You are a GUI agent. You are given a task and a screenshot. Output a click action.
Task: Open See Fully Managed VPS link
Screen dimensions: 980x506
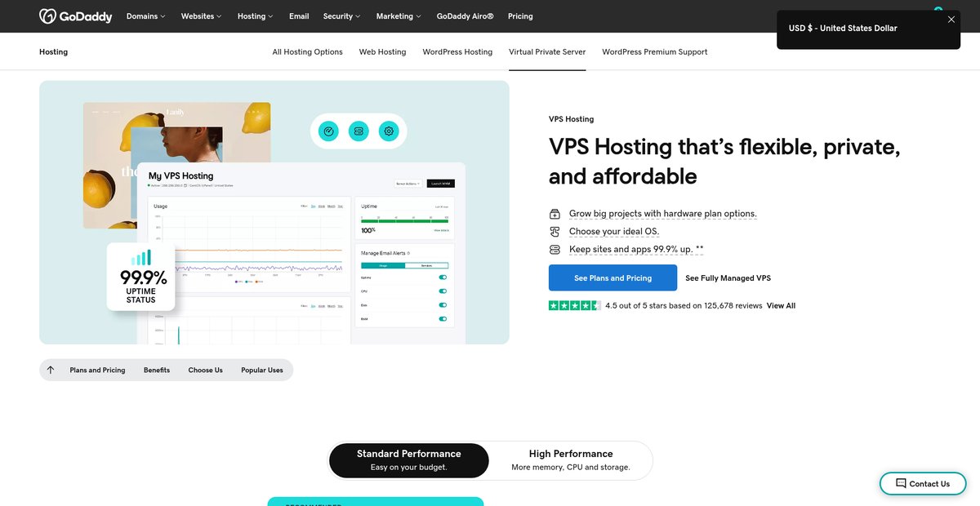pyautogui.click(x=728, y=278)
